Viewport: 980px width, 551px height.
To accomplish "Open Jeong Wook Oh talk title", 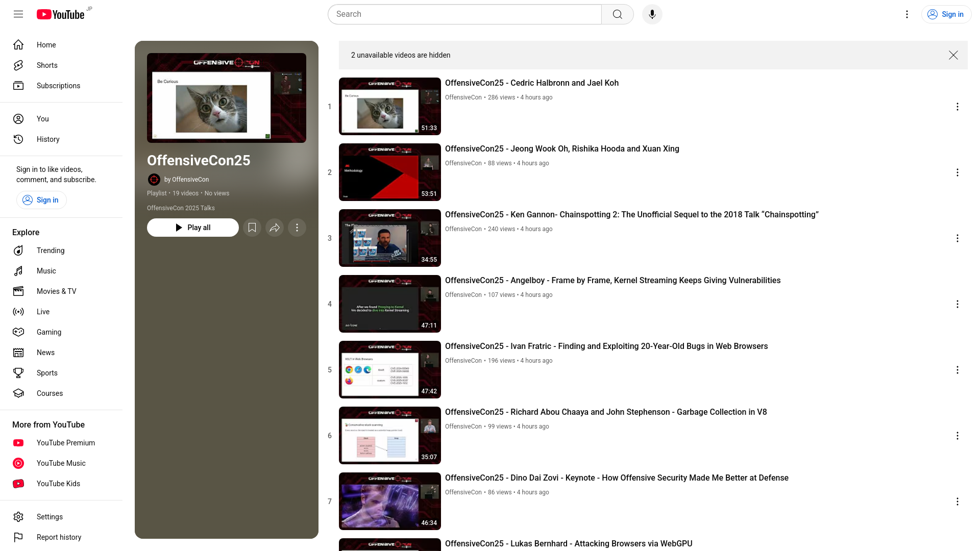I will click(x=562, y=148).
